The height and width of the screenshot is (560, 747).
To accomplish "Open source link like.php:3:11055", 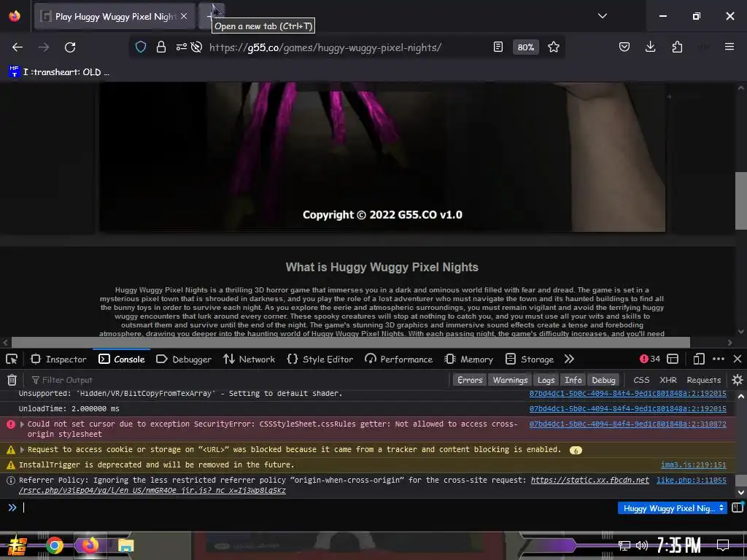I will (x=692, y=480).
